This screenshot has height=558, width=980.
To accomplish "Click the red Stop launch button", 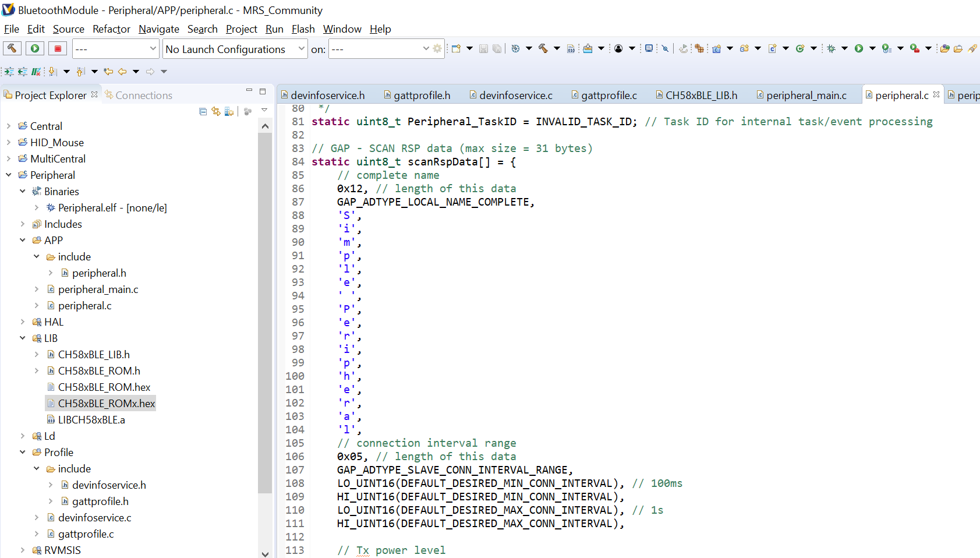I will pos(58,48).
